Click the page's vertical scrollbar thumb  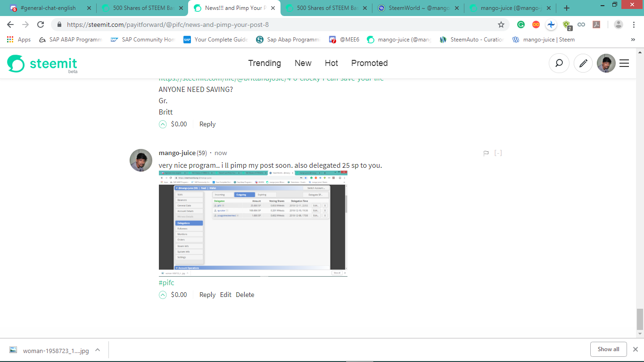(640, 320)
